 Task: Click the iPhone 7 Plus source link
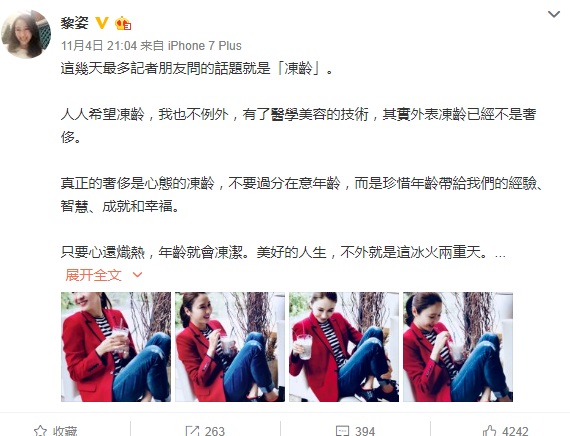205,46
